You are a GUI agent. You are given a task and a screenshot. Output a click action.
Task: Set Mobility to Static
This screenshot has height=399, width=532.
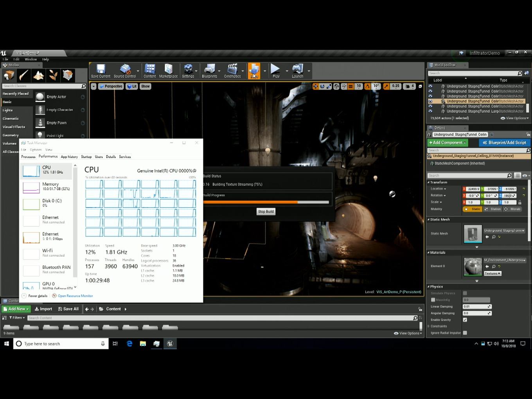472,209
